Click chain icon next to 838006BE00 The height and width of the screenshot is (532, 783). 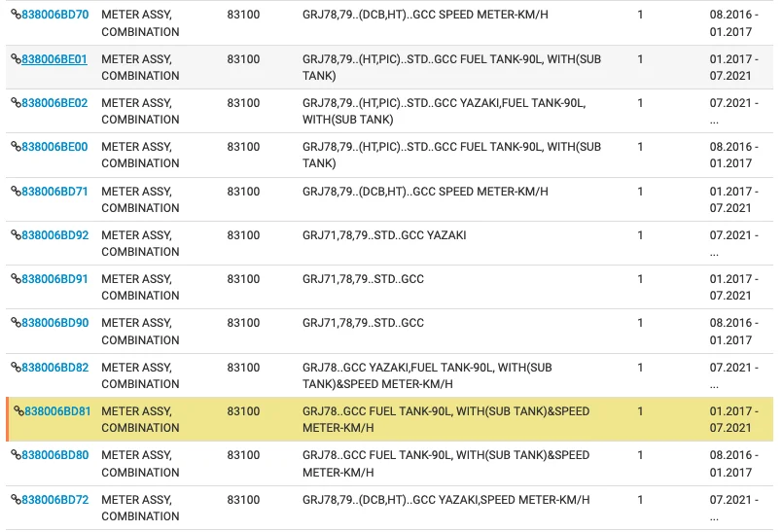point(16,147)
